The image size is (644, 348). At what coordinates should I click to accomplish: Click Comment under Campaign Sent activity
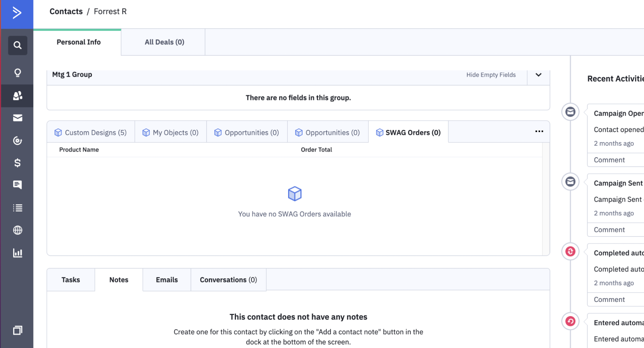coord(609,230)
